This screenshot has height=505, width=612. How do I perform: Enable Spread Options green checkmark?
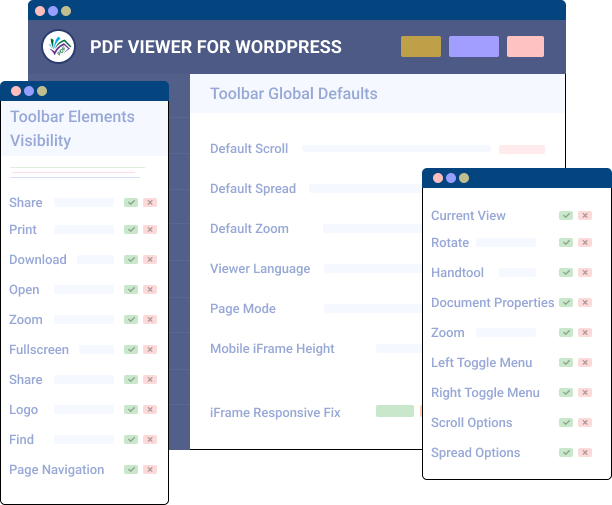click(566, 453)
